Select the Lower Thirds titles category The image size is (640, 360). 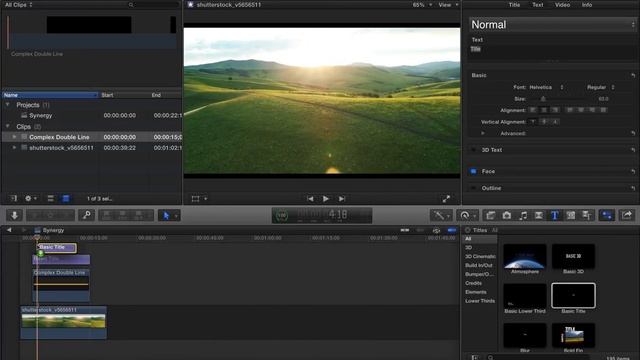(480, 301)
